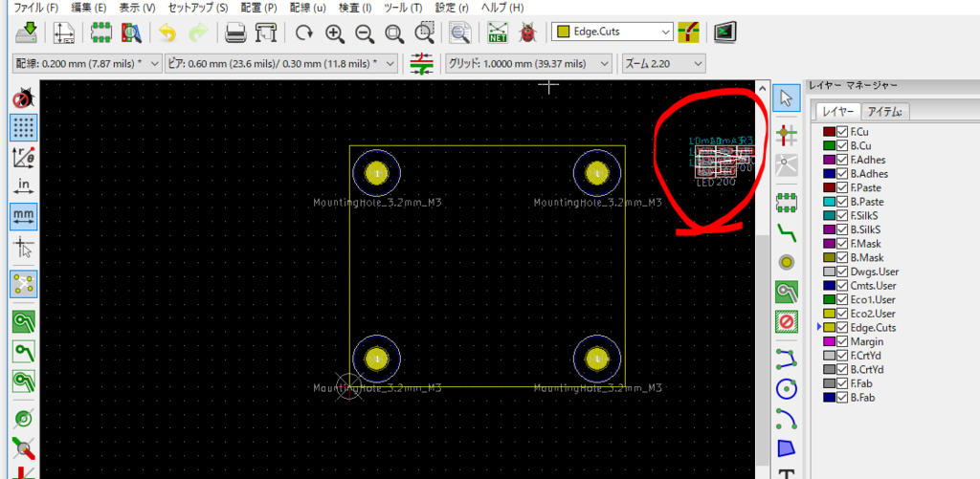The height and width of the screenshot is (479, 980).
Task: Activate zoom to selection tool
Action: coord(425,32)
